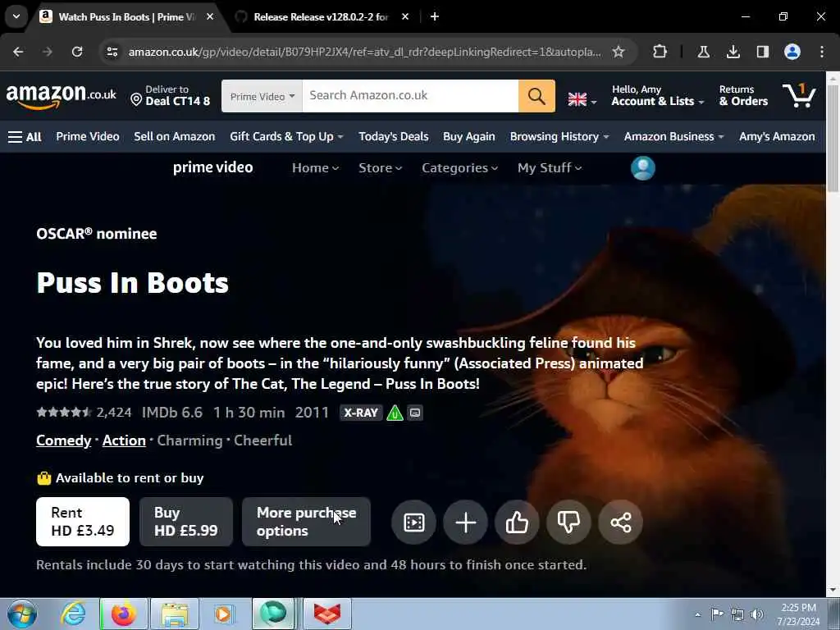
Task: Click the page vertical scrollbar thumb
Action: pyautogui.click(x=833, y=137)
